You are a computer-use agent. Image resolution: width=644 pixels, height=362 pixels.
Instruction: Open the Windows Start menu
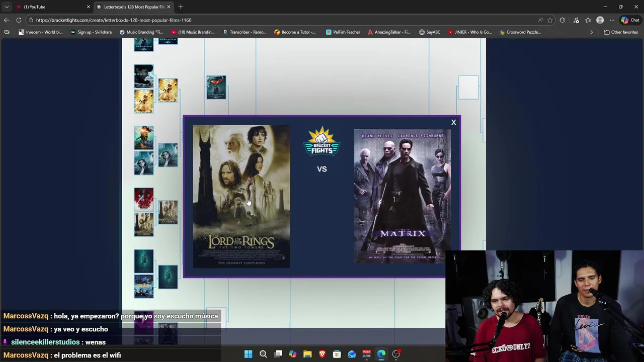pos(248,354)
